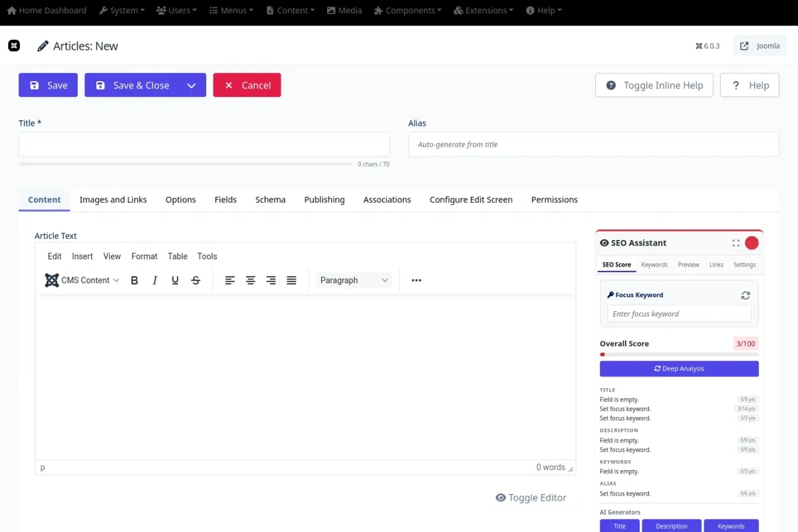Click the Bold formatting icon

pos(134,281)
